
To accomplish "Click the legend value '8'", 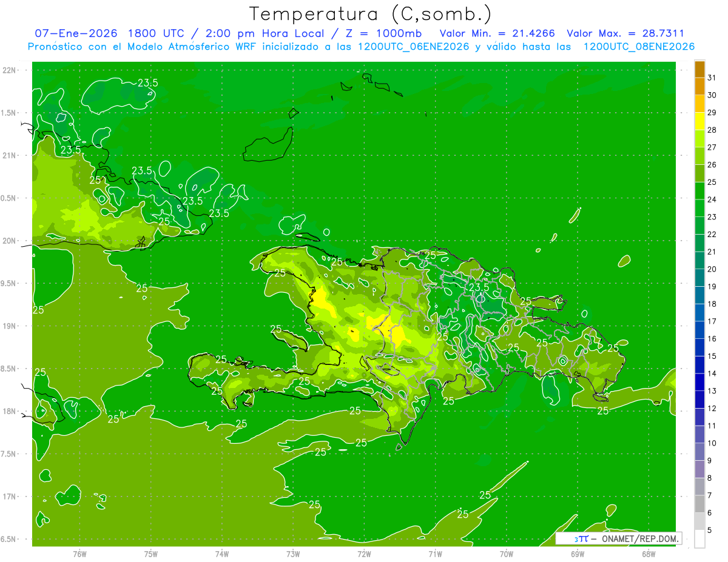I will coord(710,478).
